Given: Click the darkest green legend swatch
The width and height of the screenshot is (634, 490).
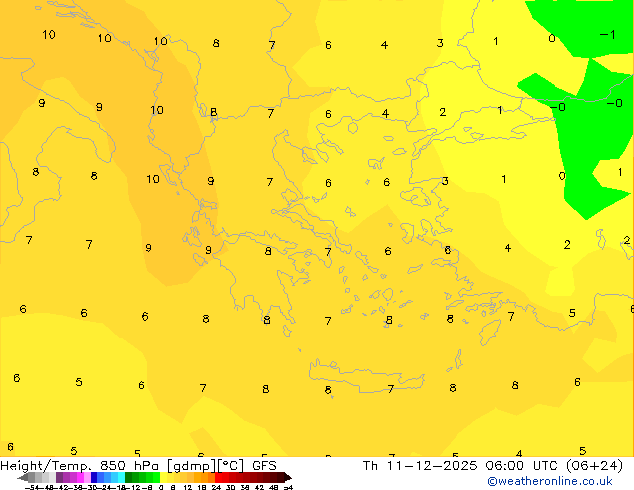Looking at the screenshot, I should (129, 477).
